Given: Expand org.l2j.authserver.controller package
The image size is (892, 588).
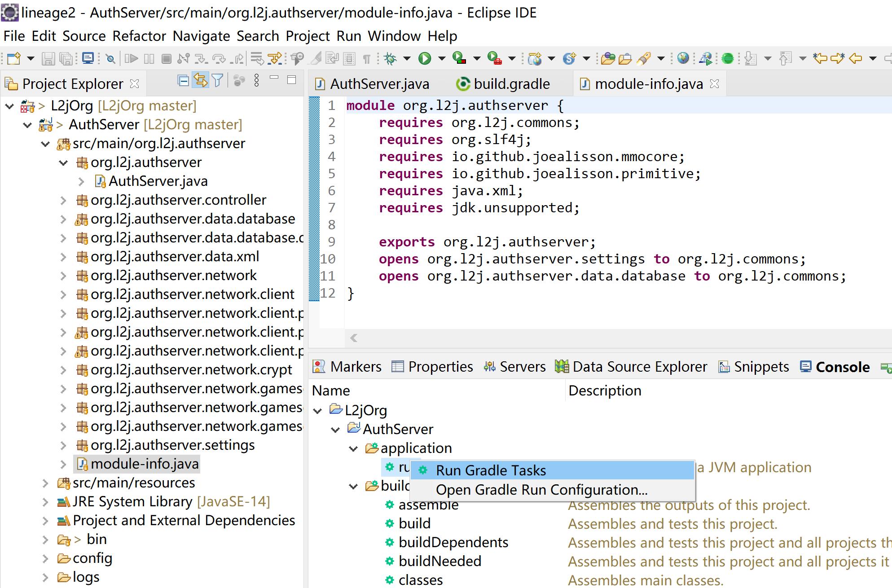Looking at the screenshot, I should tap(63, 201).
